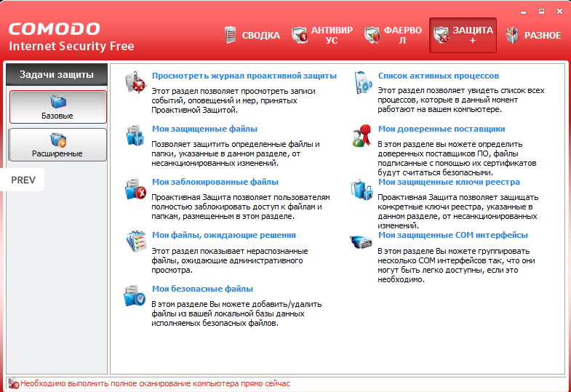The width and height of the screenshot is (571, 392).
Task: Open 'Мои заблокированные файлы' link
Action: (215, 182)
